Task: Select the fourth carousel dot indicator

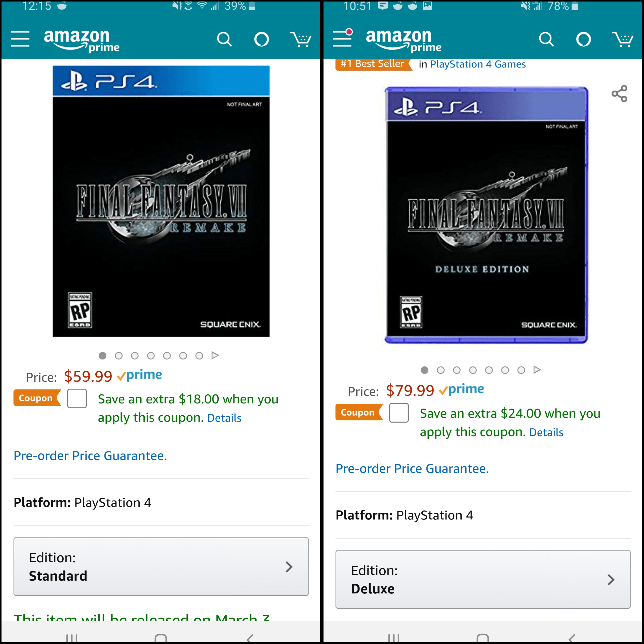Action: coord(151,356)
